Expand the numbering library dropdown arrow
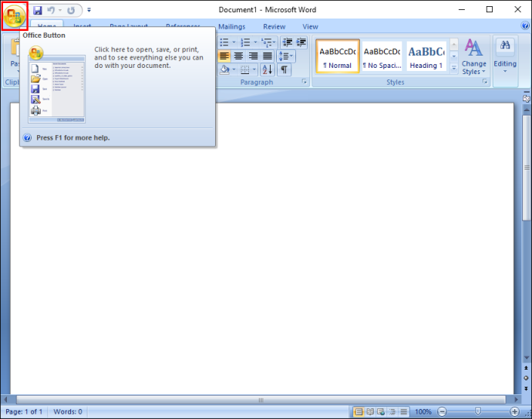This screenshot has width=532, height=419. point(255,42)
